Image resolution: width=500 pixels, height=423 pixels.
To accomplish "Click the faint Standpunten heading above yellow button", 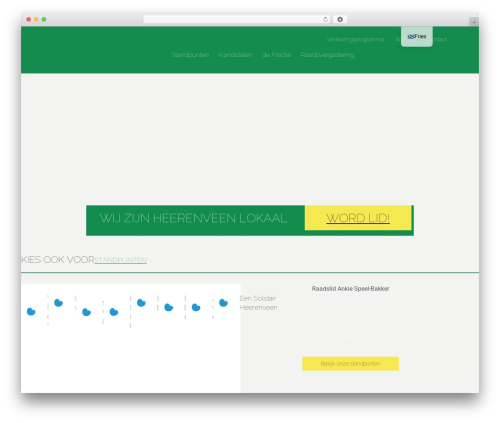I will (350, 334).
